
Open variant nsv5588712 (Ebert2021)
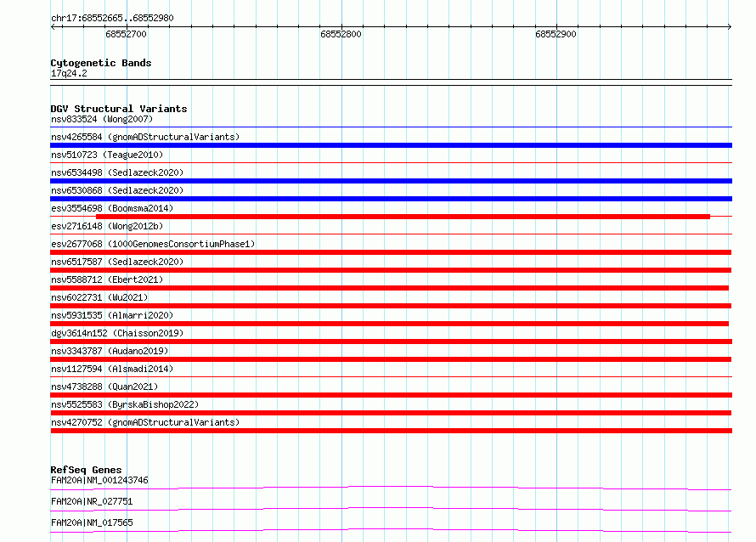point(107,279)
